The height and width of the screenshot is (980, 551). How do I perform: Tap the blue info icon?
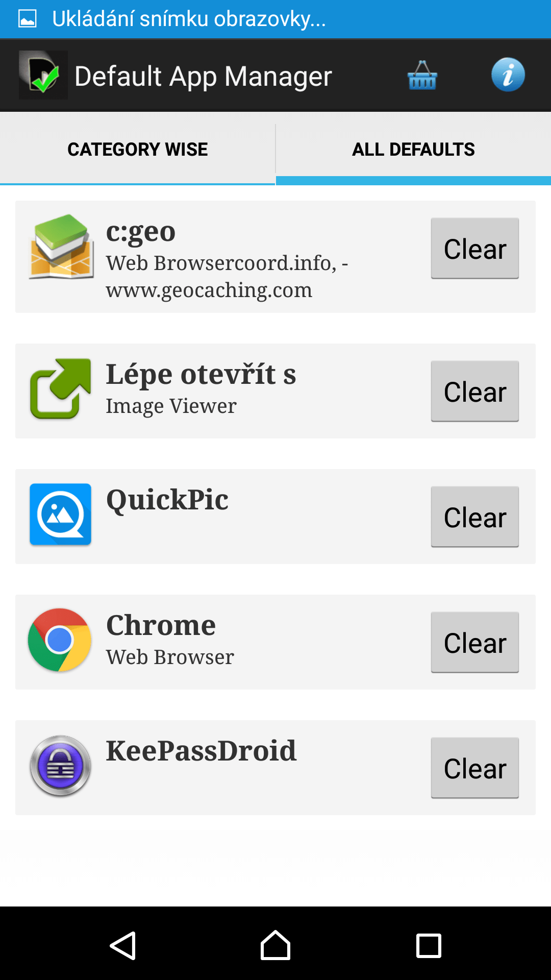click(508, 75)
